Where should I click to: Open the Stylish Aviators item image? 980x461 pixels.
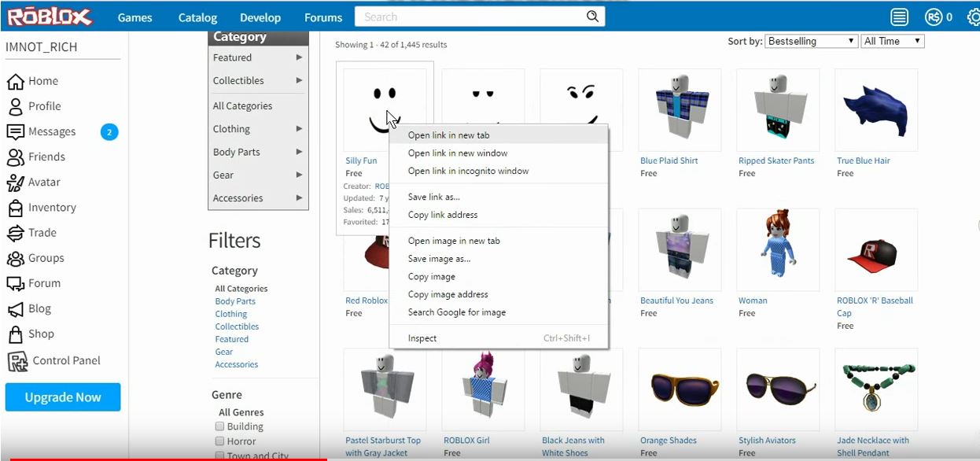777,389
